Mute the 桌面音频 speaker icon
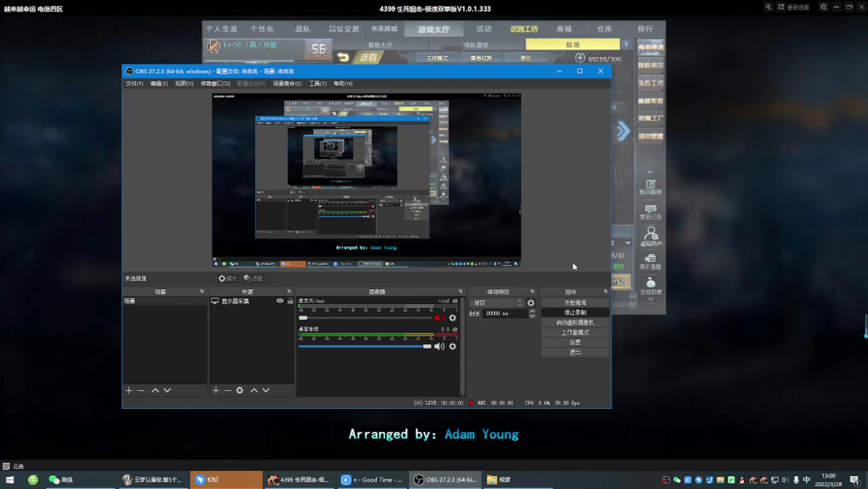 (439, 346)
